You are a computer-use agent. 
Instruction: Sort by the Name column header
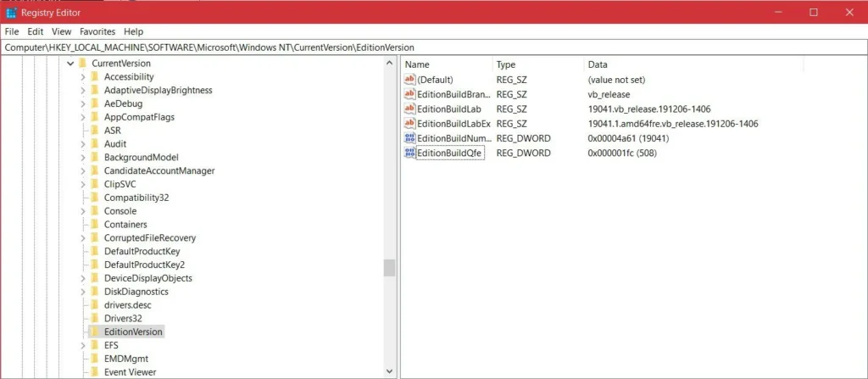click(447, 64)
